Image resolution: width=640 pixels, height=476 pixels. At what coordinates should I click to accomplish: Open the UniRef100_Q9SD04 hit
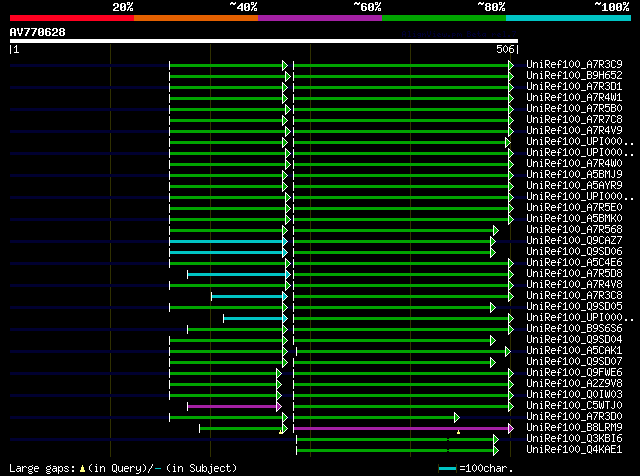[x=574, y=340]
